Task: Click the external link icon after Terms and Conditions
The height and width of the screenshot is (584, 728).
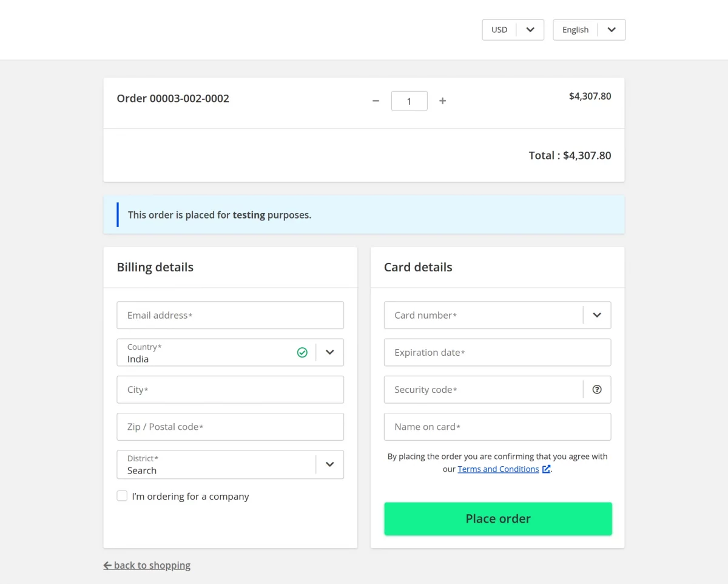Action: (546, 469)
